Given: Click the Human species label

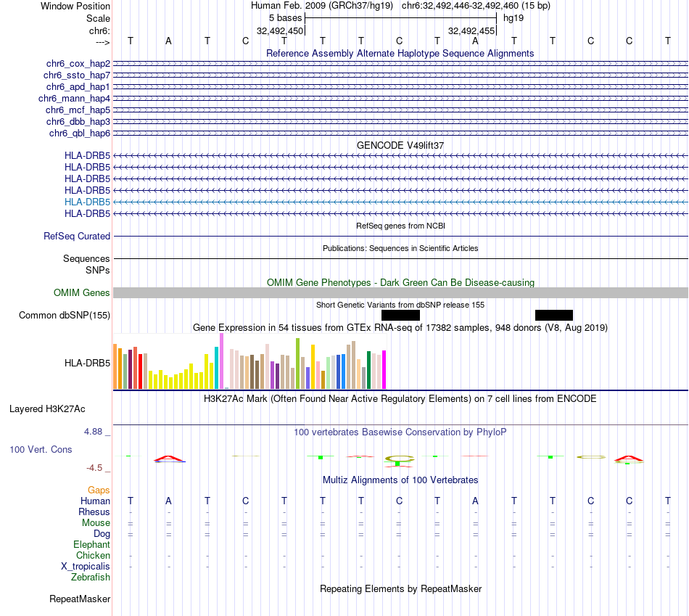Looking at the screenshot, I should tap(95, 501).
